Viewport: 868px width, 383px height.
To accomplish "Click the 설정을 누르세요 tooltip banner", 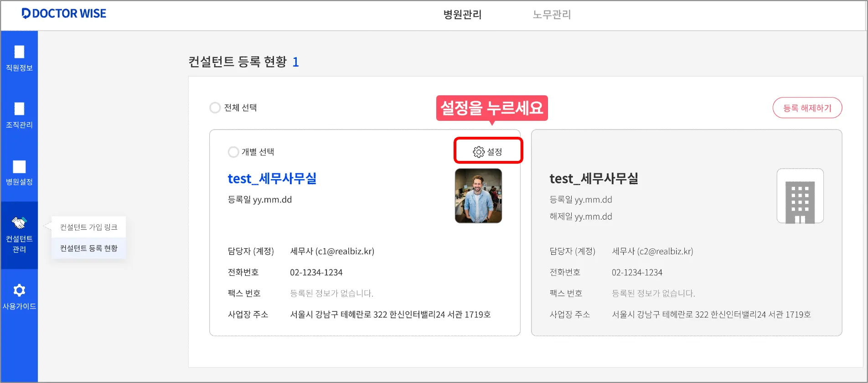I will (491, 108).
